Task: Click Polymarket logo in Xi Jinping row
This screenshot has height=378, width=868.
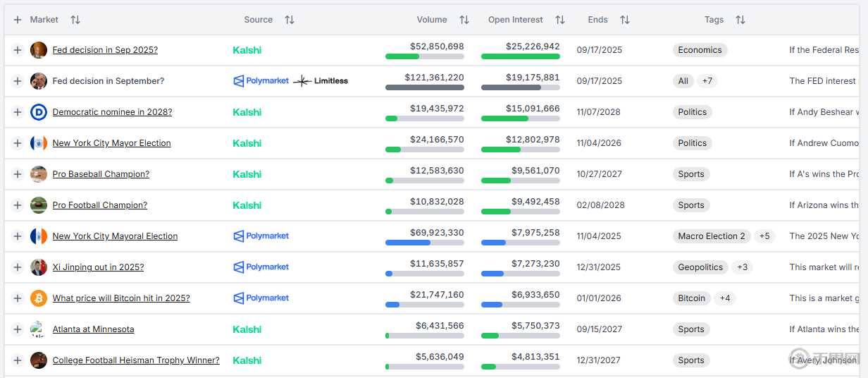Action: pyautogui.click(x=261, y=267)
